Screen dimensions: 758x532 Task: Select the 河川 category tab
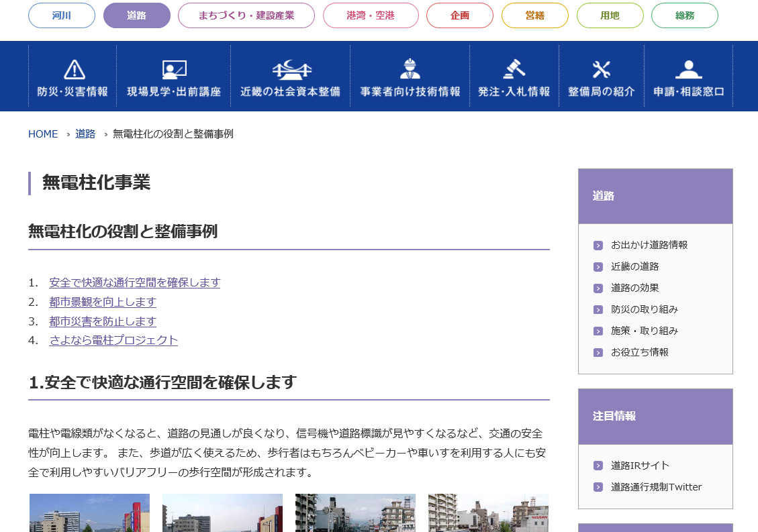pyautogui.click(x=62, y=15)
